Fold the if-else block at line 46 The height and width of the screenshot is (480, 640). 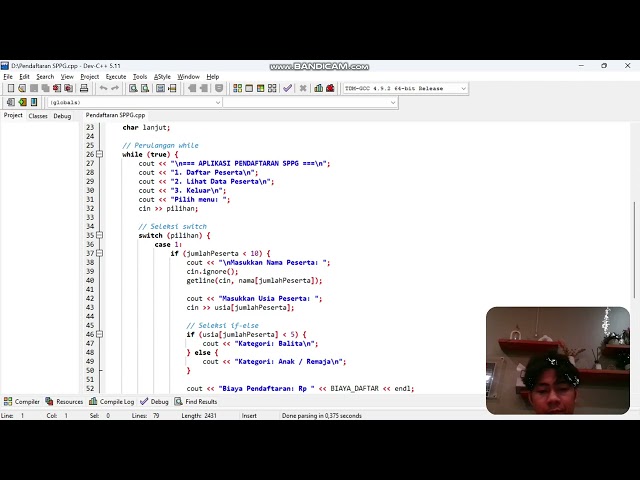(x=100, y=334)
